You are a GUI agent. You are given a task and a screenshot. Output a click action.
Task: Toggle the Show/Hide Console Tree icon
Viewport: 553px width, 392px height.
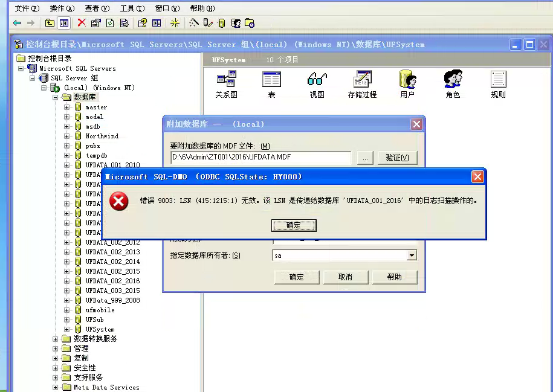tap(64, 24)
